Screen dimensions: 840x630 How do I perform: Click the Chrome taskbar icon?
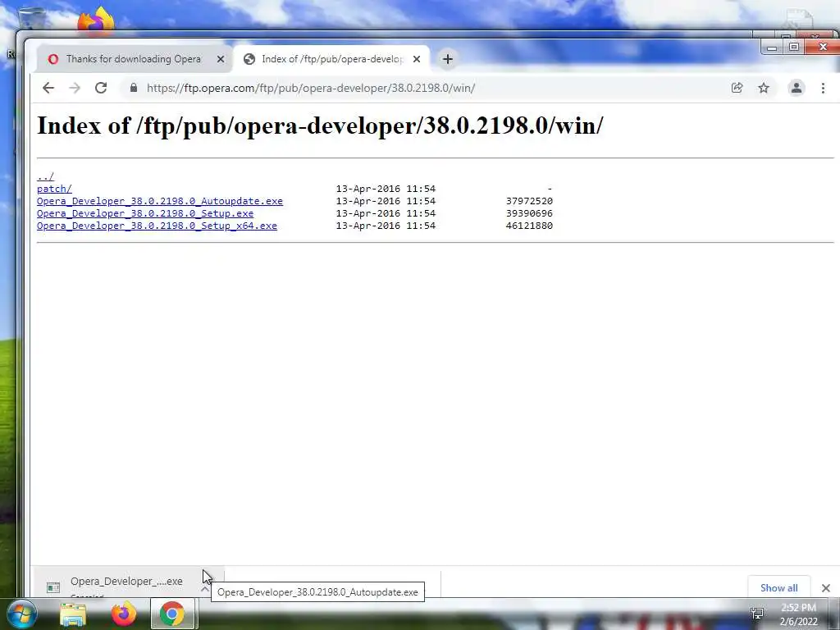point(172,614)
